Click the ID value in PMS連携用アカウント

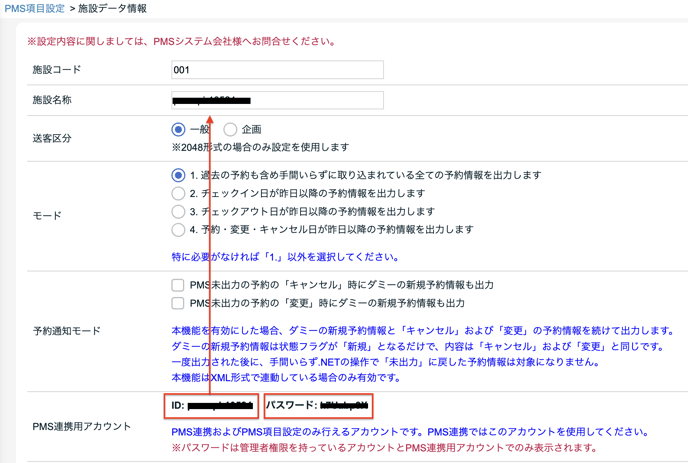211,406
